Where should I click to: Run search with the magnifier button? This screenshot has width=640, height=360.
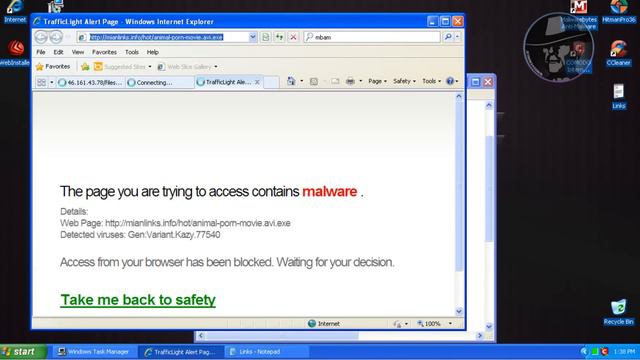click(448, 37)
